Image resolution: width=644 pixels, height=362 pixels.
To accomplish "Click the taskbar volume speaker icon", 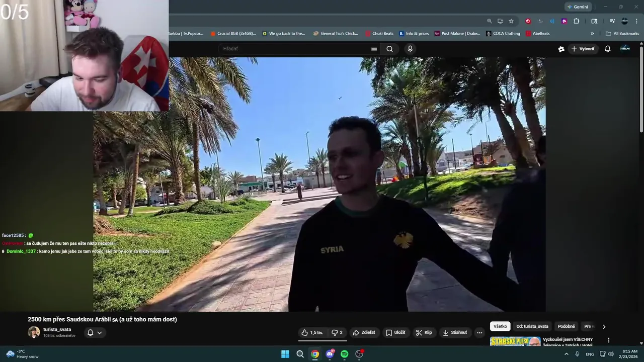I will 611,354.
